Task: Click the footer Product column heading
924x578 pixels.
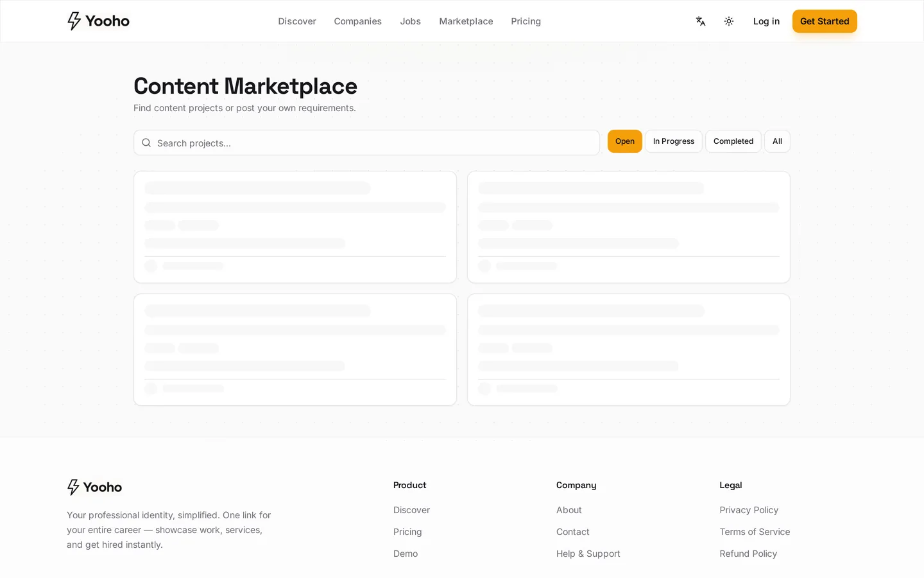Action: (409, 485)
